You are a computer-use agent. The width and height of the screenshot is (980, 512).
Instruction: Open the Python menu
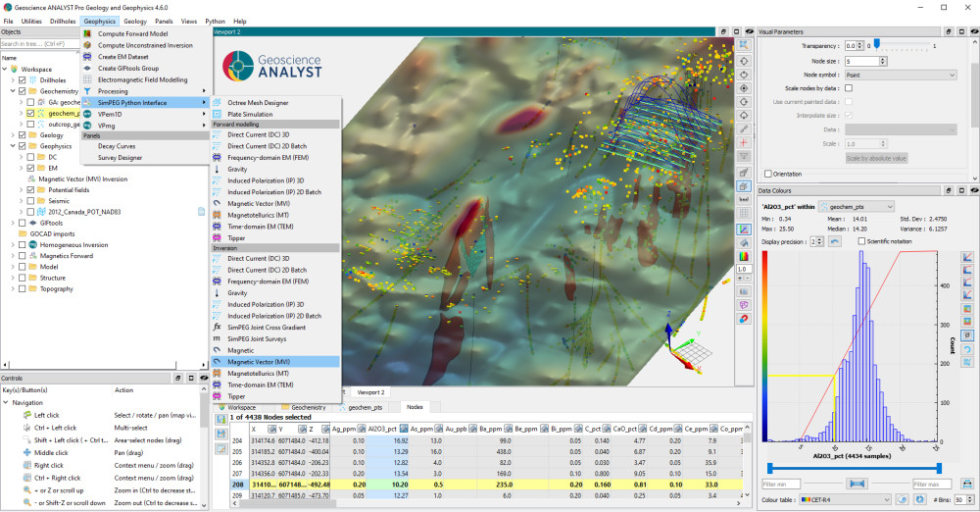coord(215,21)
